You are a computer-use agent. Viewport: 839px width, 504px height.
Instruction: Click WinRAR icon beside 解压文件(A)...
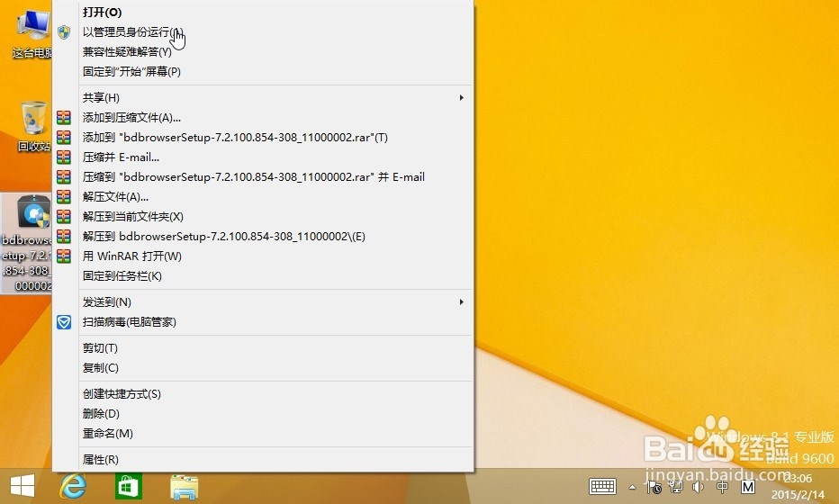pyautogui.click(x=64, y=197)
